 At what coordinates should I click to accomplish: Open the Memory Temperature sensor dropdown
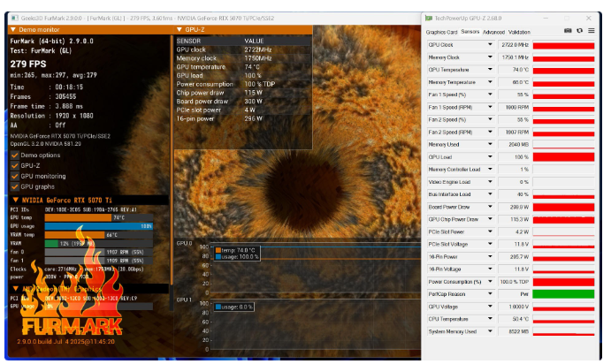(490, 82)
